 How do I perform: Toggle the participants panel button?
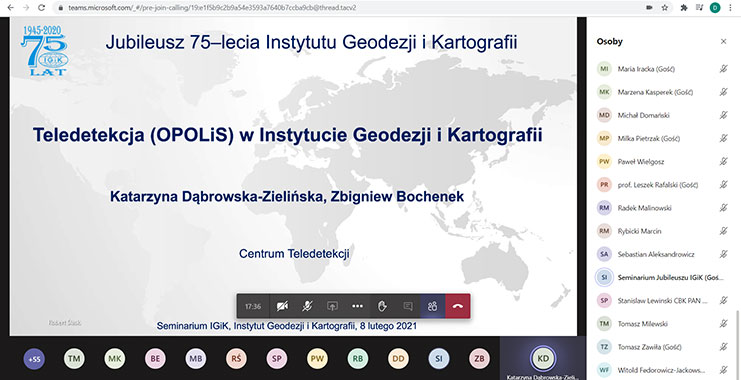click(432, 306)
